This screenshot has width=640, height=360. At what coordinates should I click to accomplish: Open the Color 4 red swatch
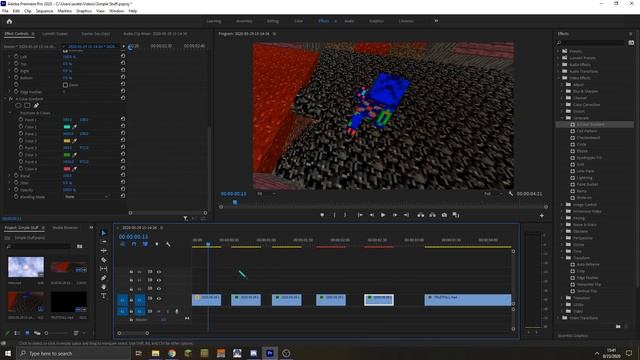pos(67,169)
